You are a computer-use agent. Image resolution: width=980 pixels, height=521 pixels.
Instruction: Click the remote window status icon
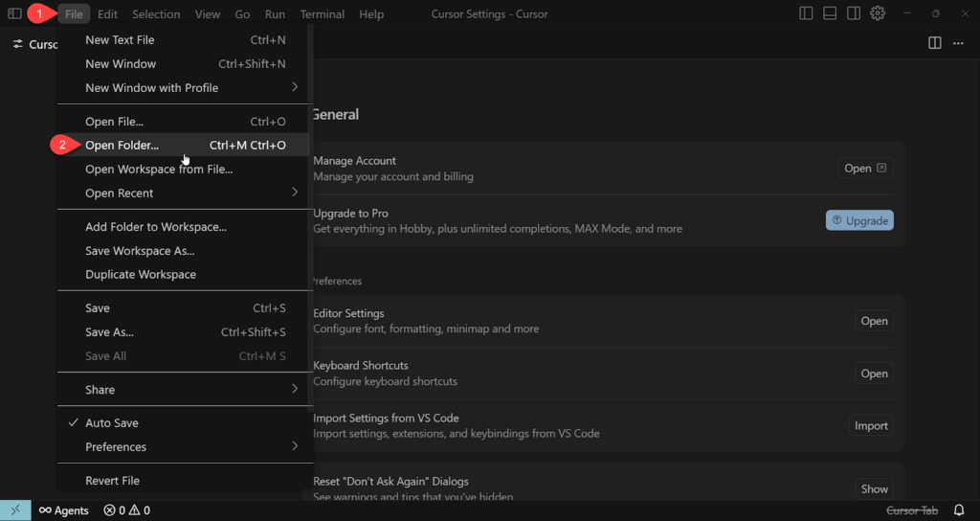pyautogui.click(x=15, y=510)
